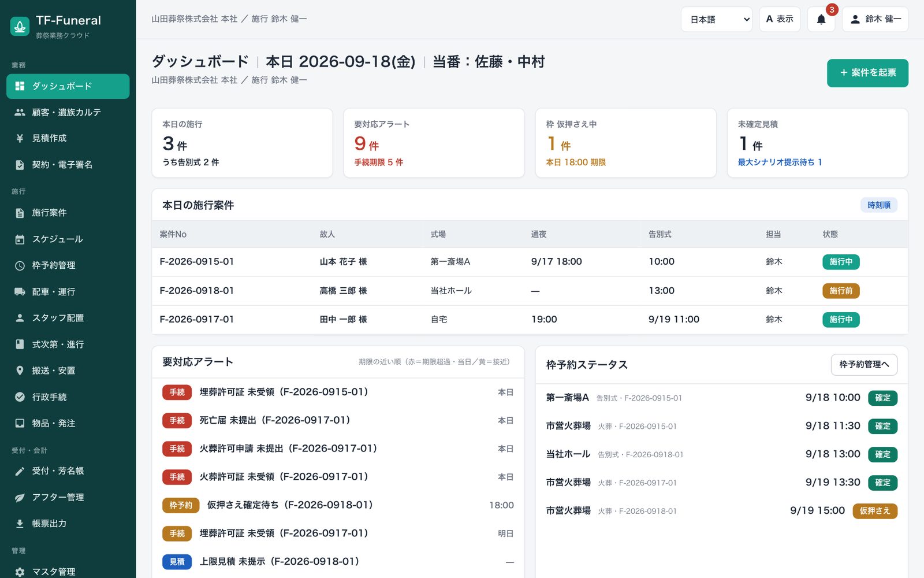Click the user avatar icon beside 鈴木 健一
Viewport: 924px width, 578px height.
(x=855, y=19)
